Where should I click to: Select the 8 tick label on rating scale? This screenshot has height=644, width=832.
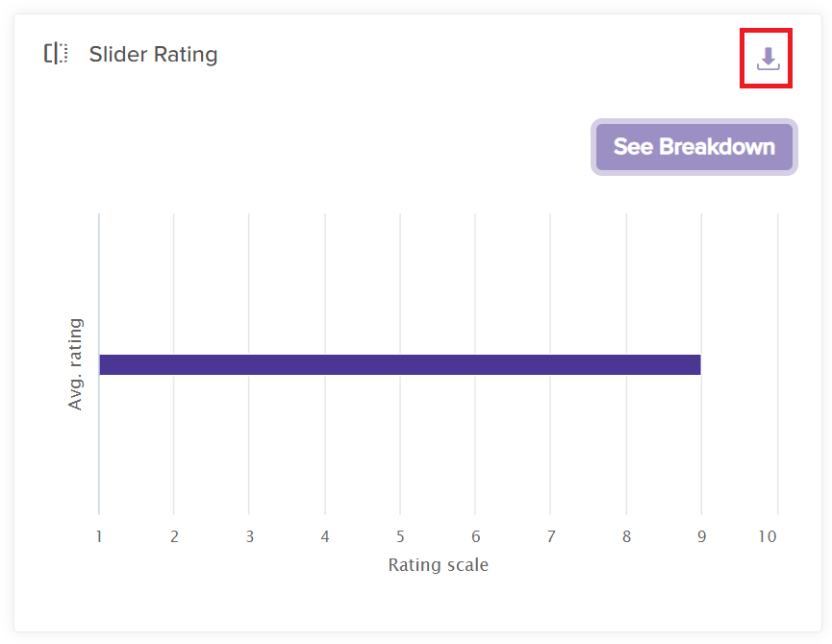(x=626, y=536)
